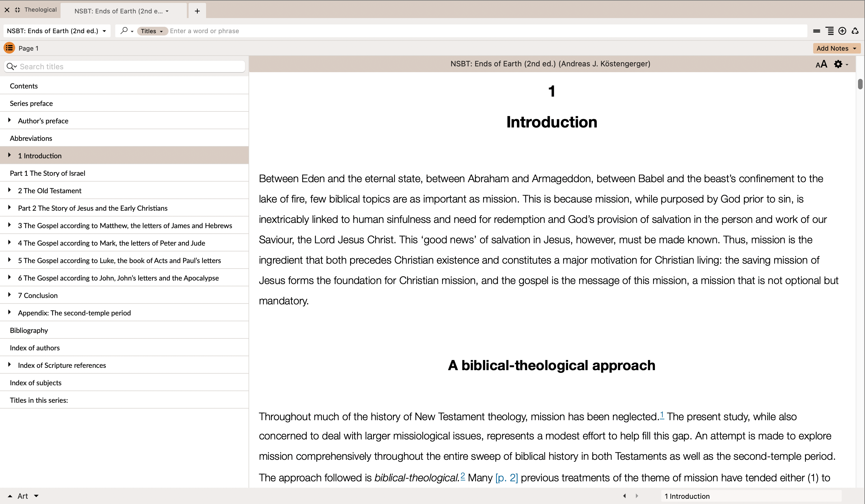The height and width of the screenshot is (504, 865).
Task: Open Abbreviations in the sidebar
Action: (x=124, y=138)
